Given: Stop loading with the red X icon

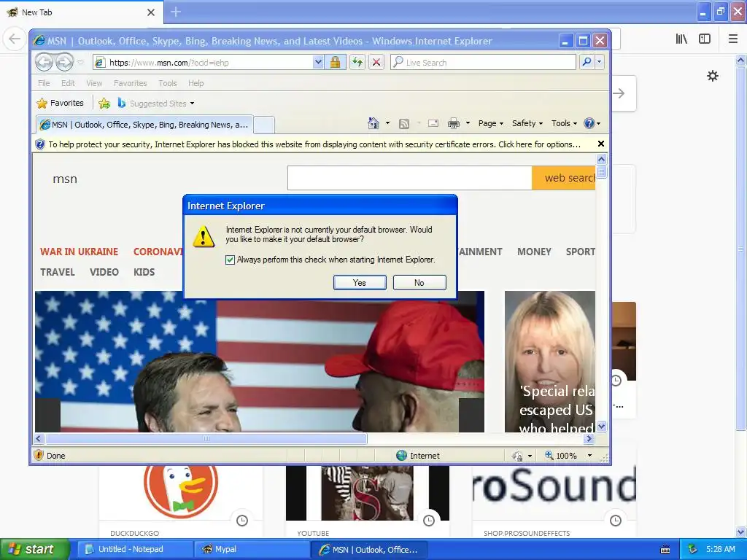Looking at the screenshot, I should click(376, 62).
